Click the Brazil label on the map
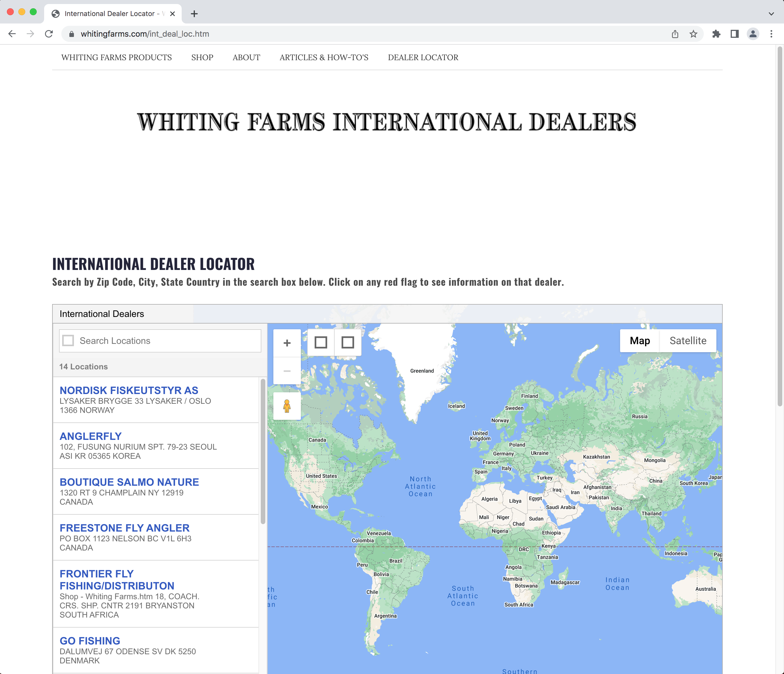The width and height of the screenshot is (784, 674). click(x=396, y=561)
